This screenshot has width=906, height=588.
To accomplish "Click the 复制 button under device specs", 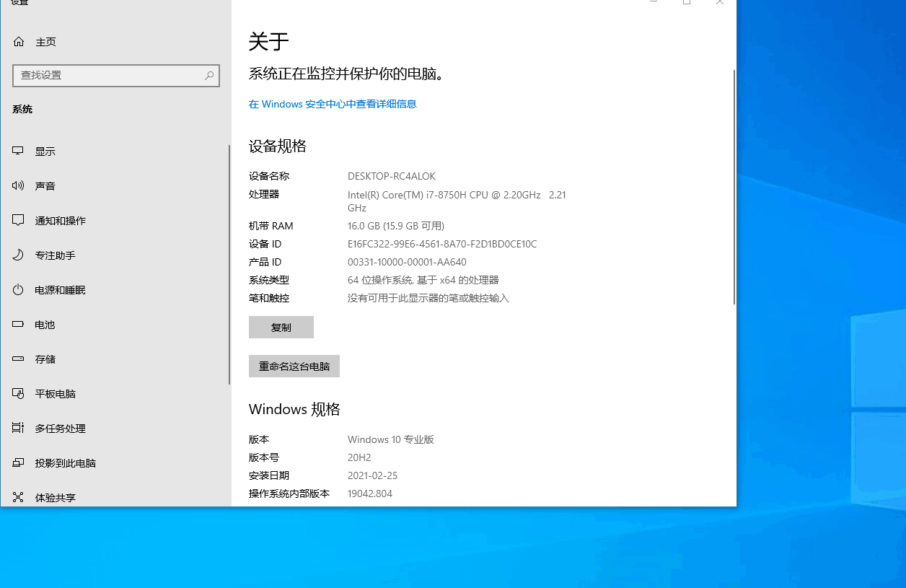I will (281, 327).
